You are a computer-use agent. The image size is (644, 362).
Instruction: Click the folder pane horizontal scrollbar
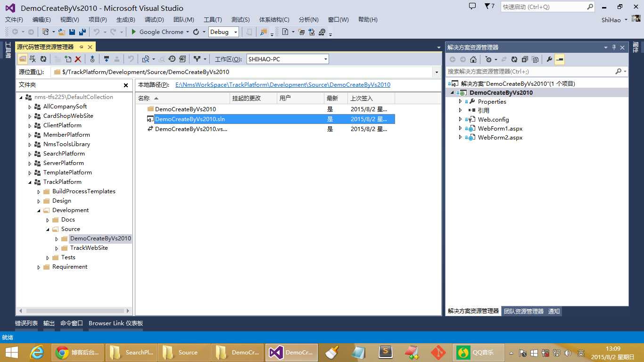tap(74, 311)
